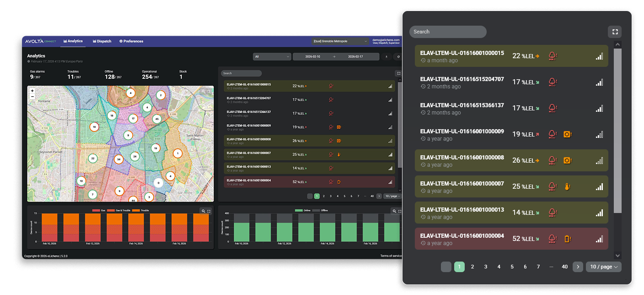Click next-page chevron in enlarged panel pagination
The height and width of the screenshot is (295, 644).
coord(578,267)
